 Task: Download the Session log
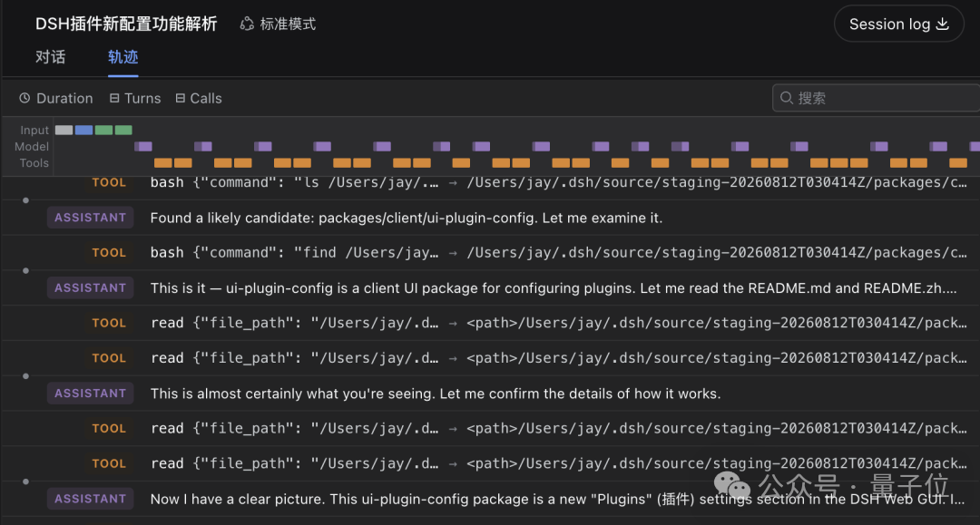(898, 24)
